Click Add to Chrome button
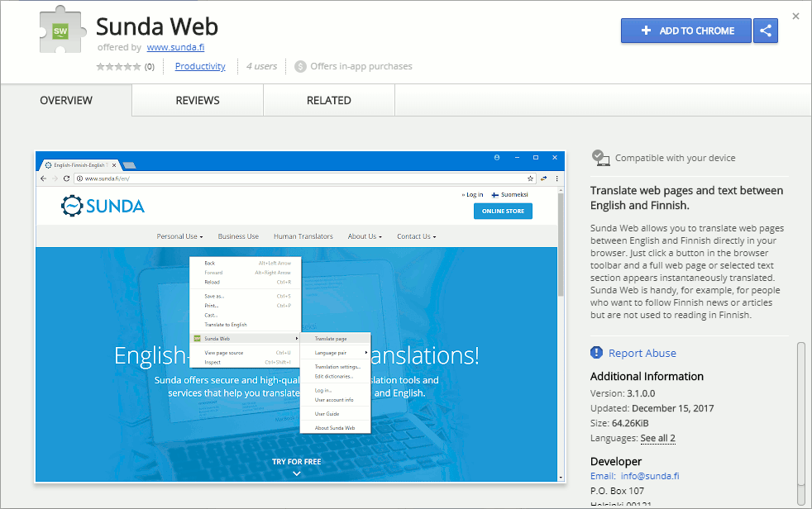812x509 pixels. tap(686, 31)
